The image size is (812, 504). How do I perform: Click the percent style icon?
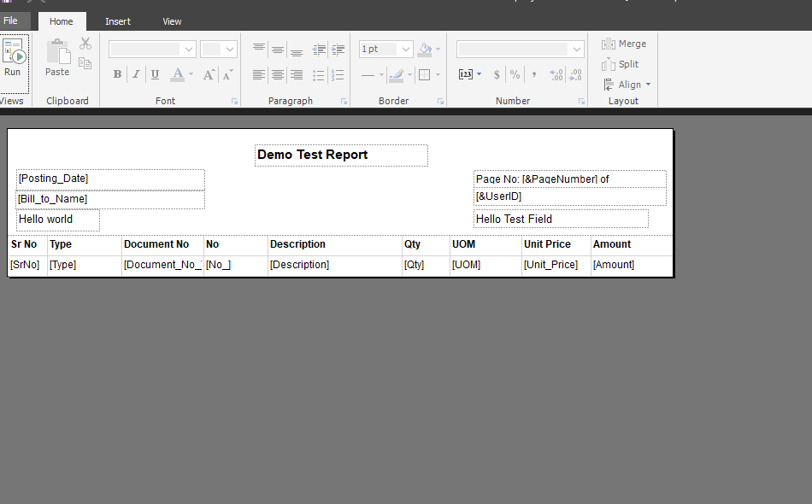click(x=515, y=74)
